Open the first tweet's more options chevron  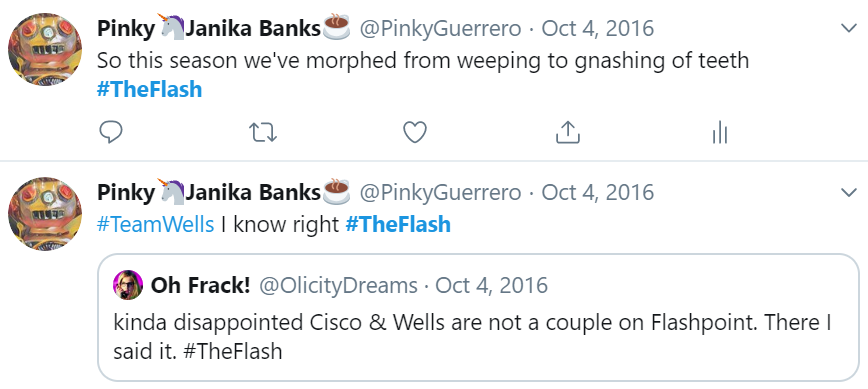849,28
